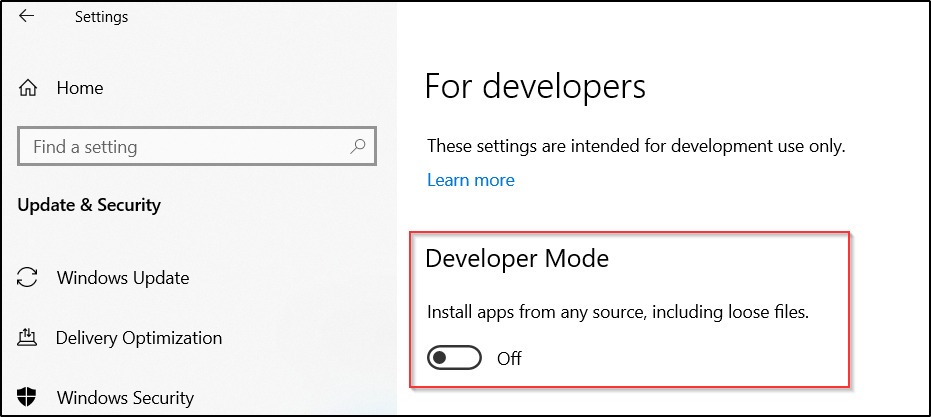Enable the Developer Mode toggle switch
The height and width of the screenshot is (417, 931).
click(454, 358)
